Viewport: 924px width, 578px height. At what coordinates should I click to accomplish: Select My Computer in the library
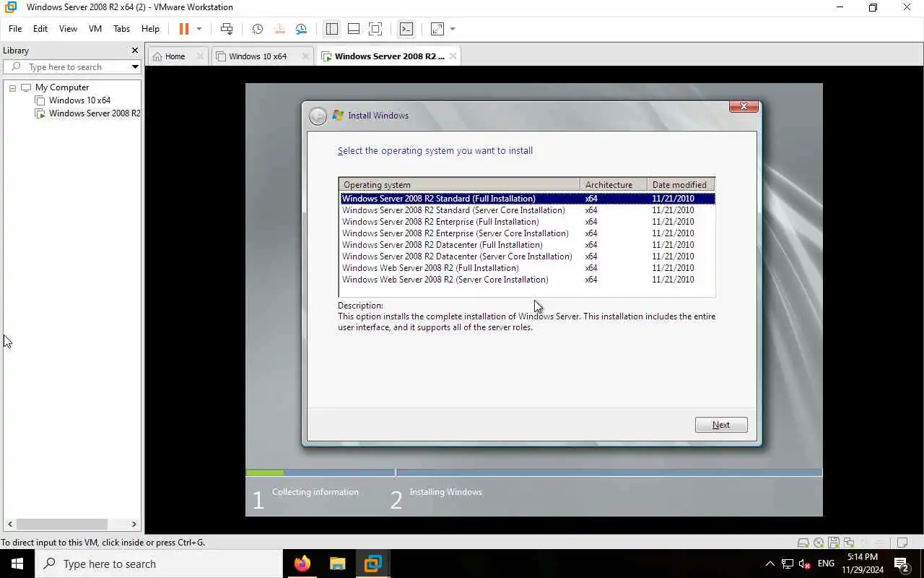pyautogui.click(x=62, y=87)
